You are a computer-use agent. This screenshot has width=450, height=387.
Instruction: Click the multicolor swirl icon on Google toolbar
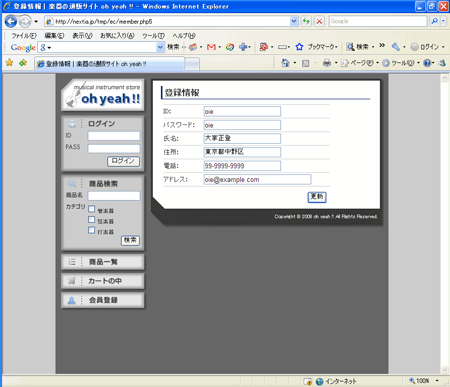[x=230, y=47]
